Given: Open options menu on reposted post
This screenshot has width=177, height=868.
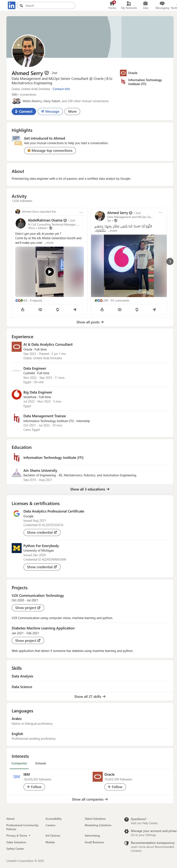Looking at the screenshot, I should pos(81,212).
